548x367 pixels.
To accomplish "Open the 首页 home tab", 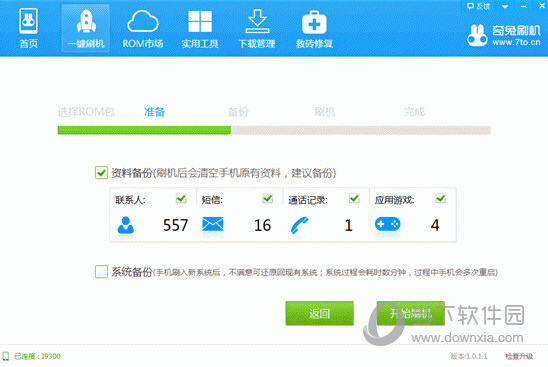I will pos(28,29).
